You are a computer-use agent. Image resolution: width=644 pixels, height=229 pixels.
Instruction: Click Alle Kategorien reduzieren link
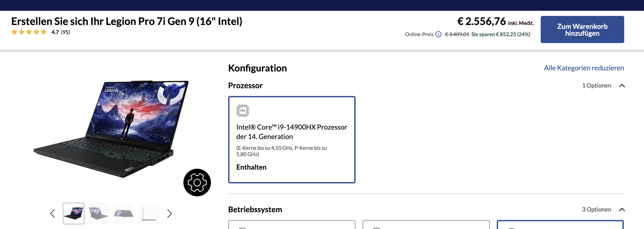[x=584, y=68]
